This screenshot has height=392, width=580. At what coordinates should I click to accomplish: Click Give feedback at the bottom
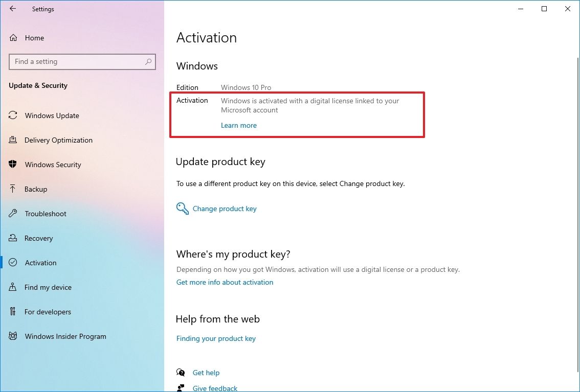(x=214, y=388)
